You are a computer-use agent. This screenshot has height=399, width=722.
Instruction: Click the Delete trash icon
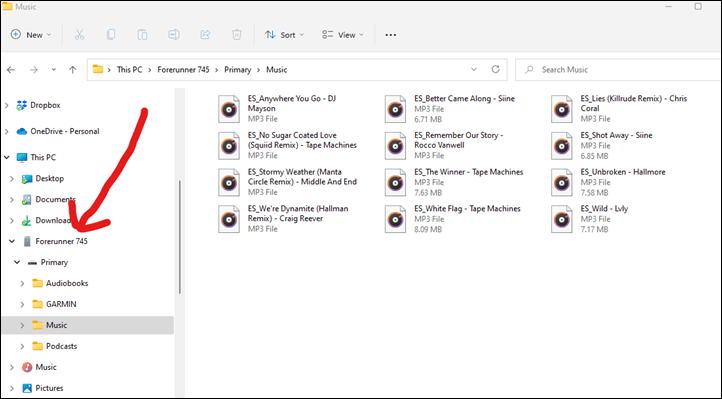tap(237, 35)
